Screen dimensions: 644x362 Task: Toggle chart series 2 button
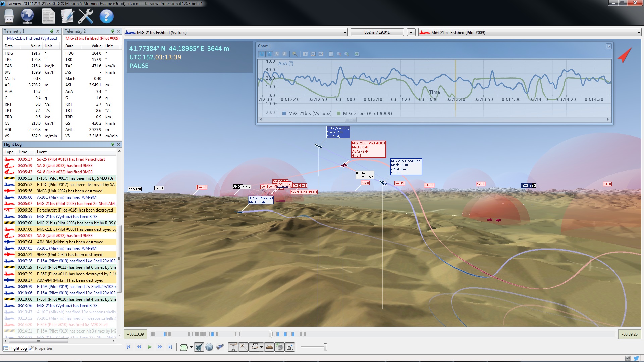[269, 54]
